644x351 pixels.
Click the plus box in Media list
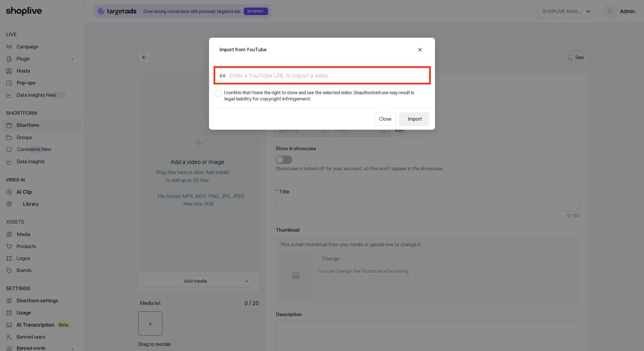click(x=150, y=324)
